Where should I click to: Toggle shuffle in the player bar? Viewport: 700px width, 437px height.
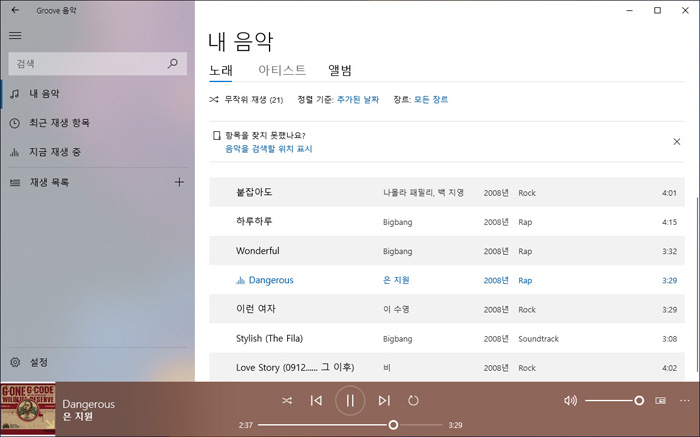click(287, 401)
